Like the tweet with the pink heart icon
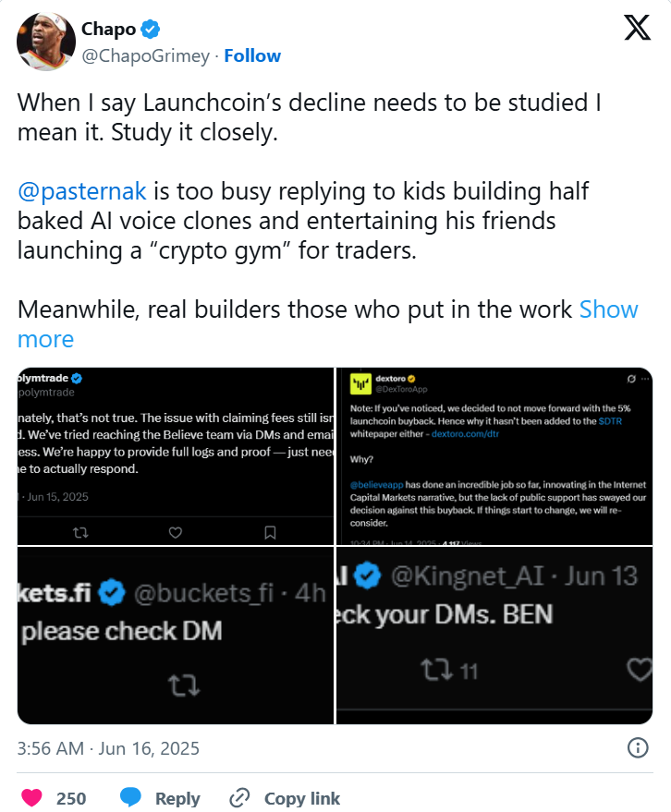The width and height of the screenshot is (671, 812). click(x=31, y=797)
